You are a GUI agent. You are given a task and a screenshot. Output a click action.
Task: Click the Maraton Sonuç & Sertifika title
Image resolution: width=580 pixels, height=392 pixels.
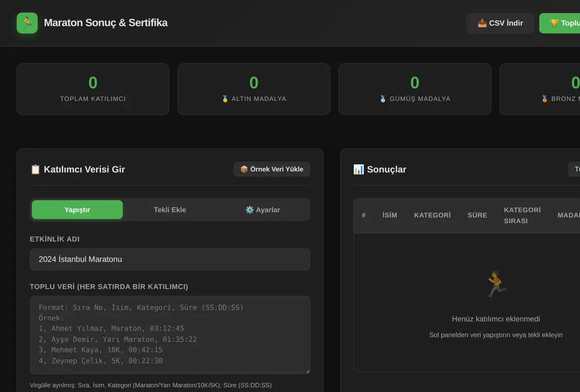click(106, 23)
